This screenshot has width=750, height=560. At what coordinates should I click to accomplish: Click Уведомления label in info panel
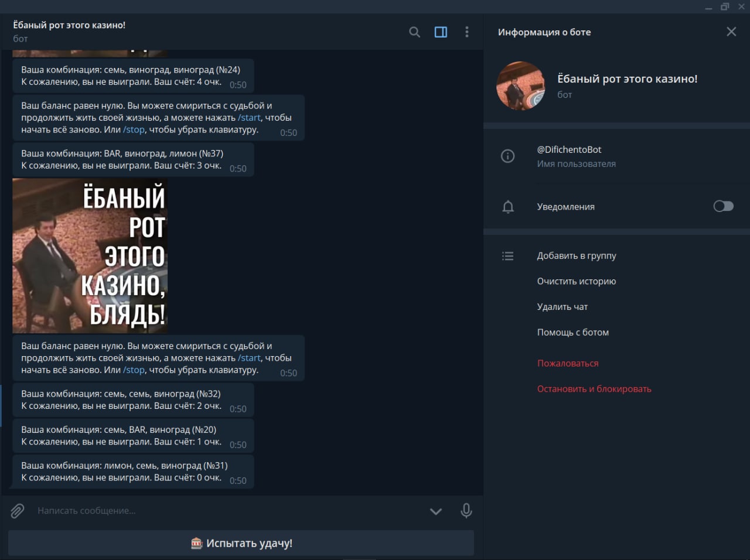point(565,207)
